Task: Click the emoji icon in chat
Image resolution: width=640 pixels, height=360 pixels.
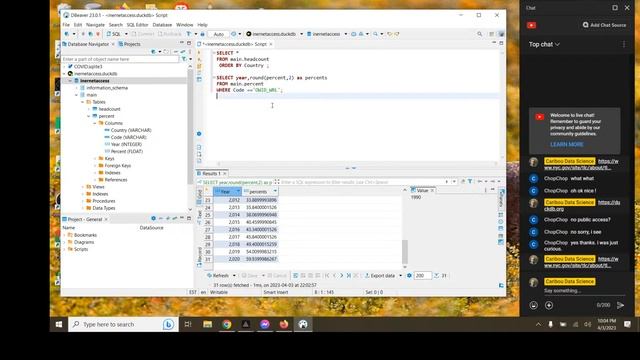Action: [533, 305]
